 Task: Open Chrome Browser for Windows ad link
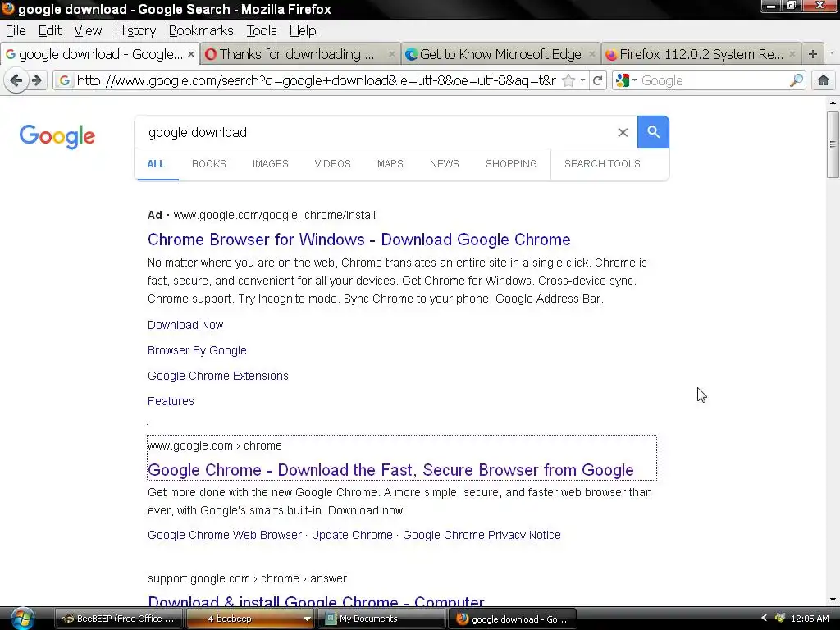(x=359, y=240)
